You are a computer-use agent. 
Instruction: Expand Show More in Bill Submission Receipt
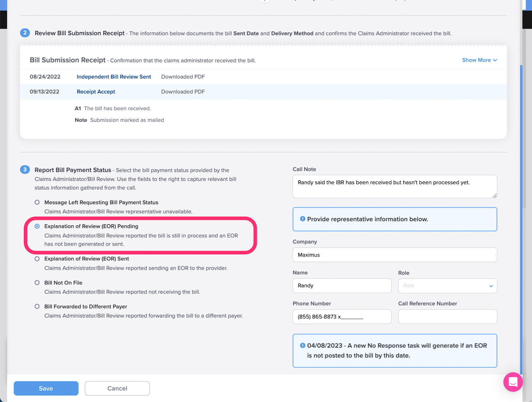tap(479, 60)
